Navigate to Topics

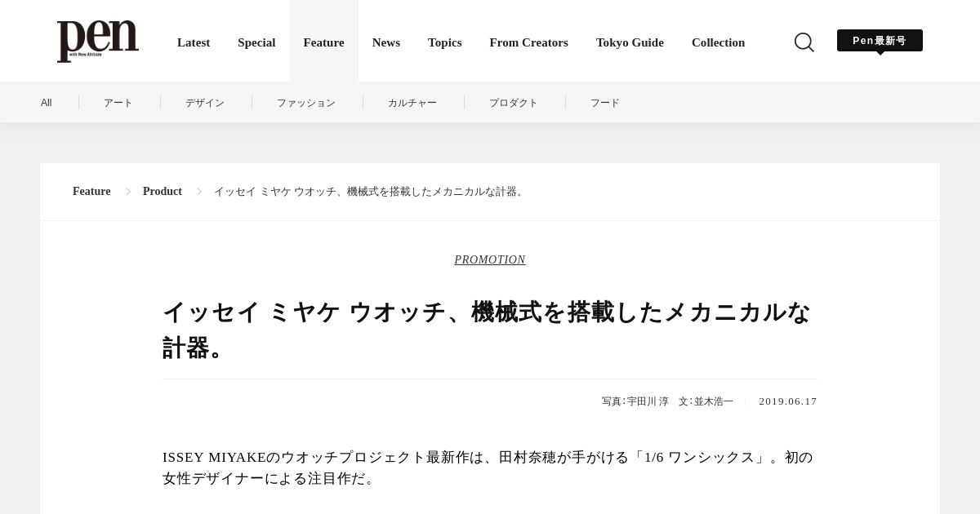(445, 42)
